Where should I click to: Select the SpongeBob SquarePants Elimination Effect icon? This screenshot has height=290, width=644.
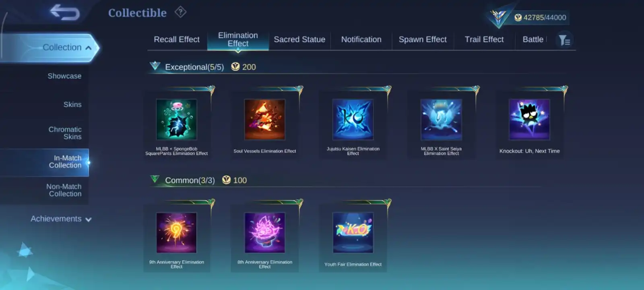pos(176,120)
